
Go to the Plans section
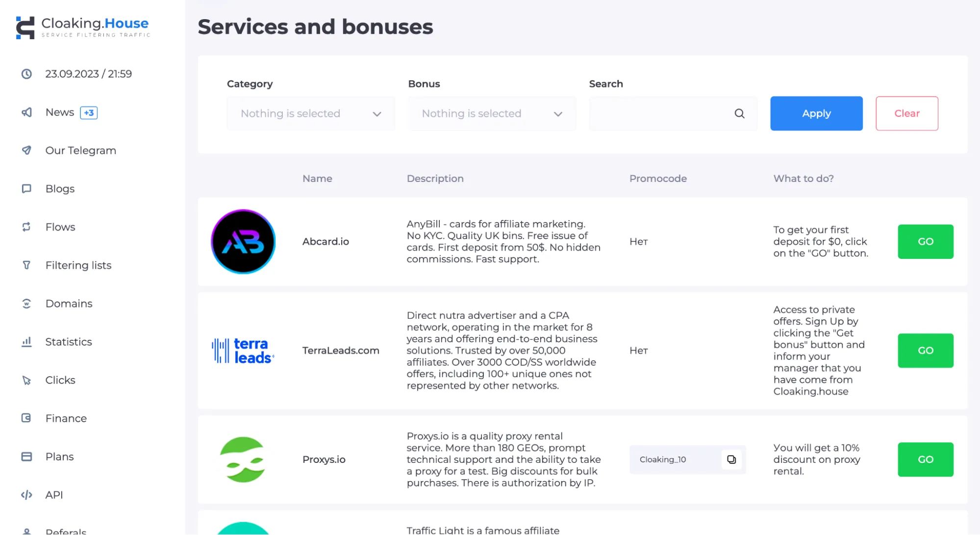[x=59, y=457]
